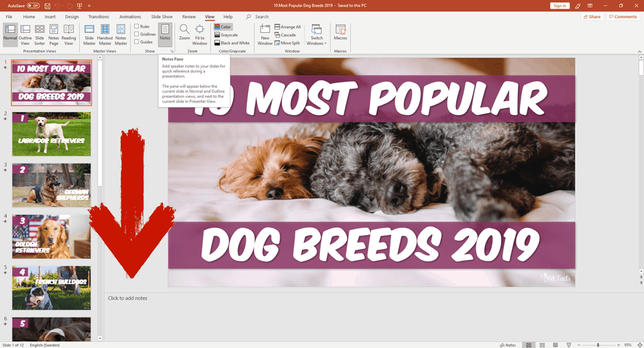
Task: Undo the last action
Action: [x=57, y=6]
